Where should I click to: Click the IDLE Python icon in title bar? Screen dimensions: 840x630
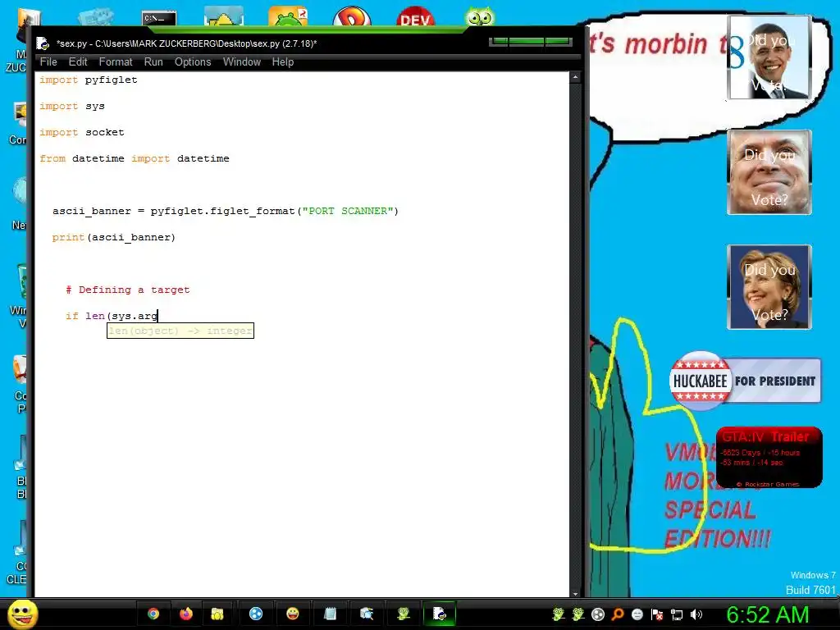click(43, 44)
